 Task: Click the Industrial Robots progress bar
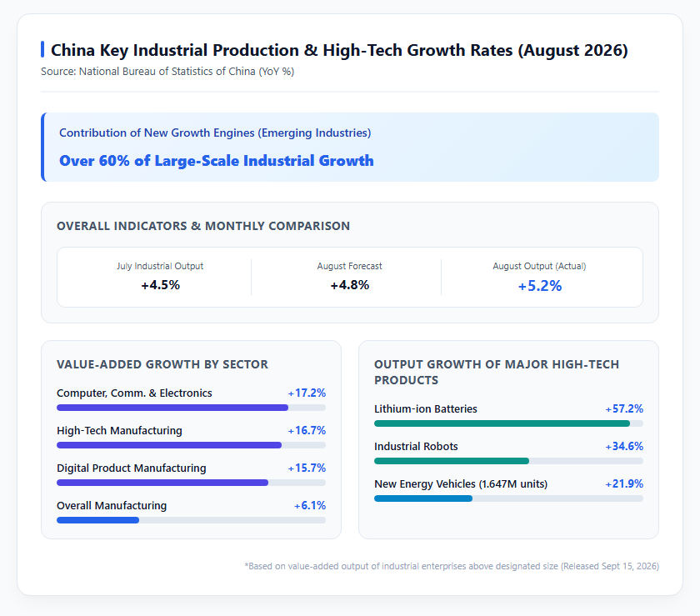tap(508, 461)
